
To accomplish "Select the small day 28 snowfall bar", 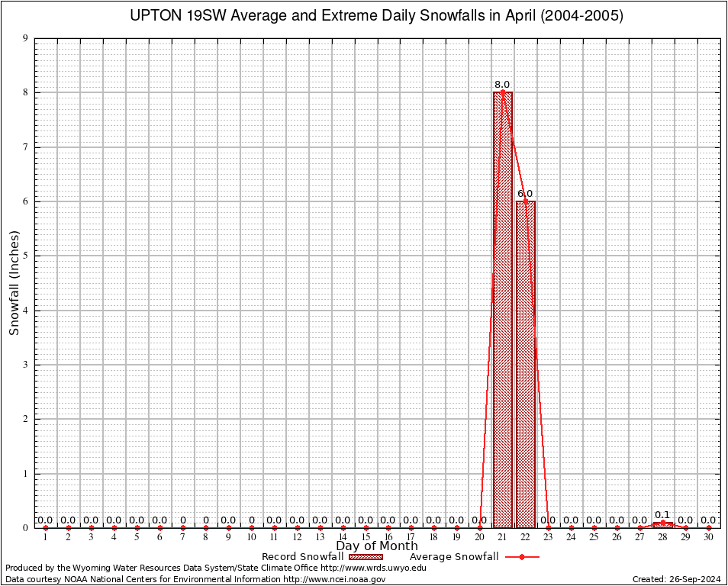I will tap(662, 524).
